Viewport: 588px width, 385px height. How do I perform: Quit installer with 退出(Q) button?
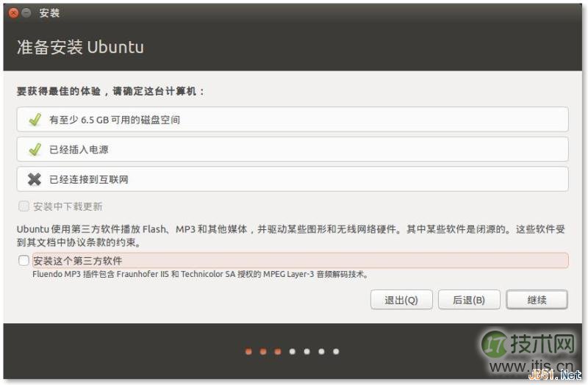(401, 300)
